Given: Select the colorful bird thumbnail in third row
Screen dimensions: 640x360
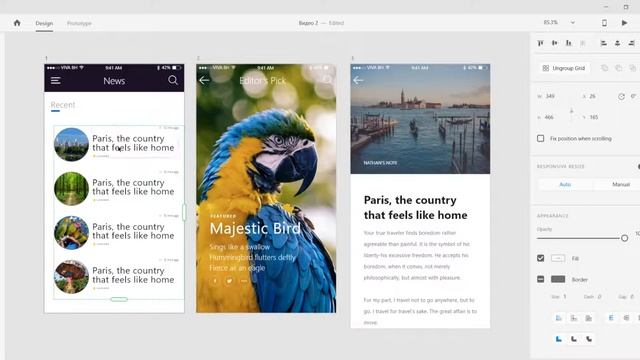Looking at the screenshot, I should pos(71,233).
